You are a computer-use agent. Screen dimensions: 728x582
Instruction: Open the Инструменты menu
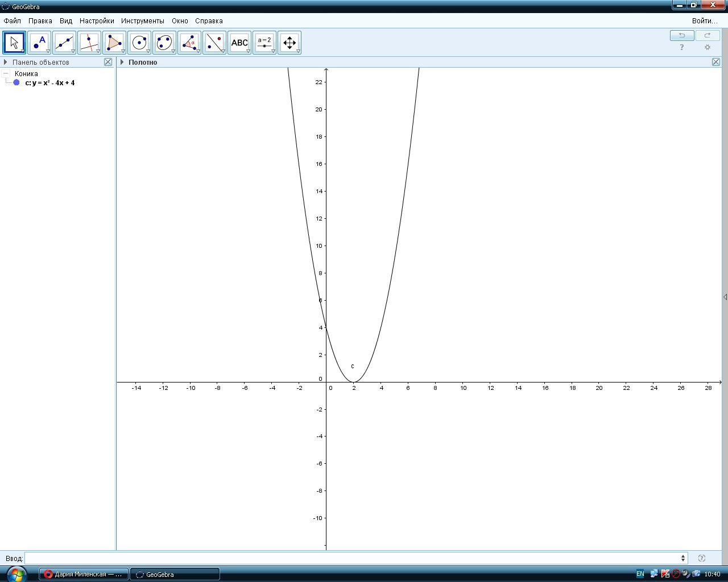pyautogui.click(x=142, y=21)
